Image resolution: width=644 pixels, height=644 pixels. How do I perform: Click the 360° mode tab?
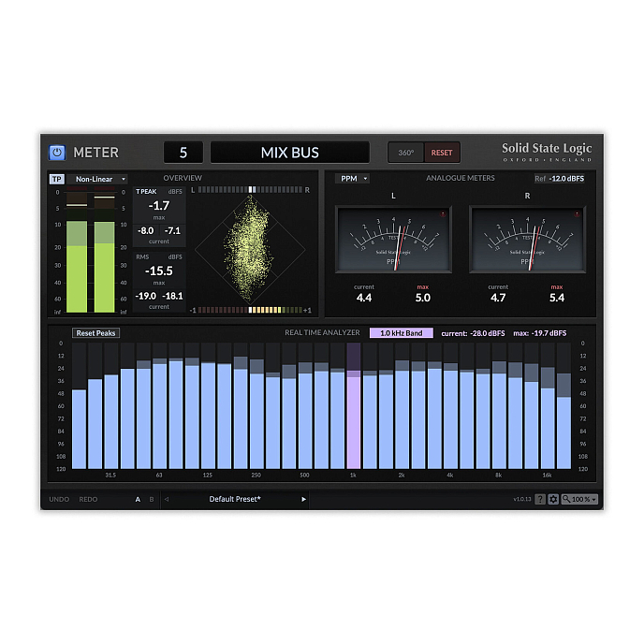point(406,153)
